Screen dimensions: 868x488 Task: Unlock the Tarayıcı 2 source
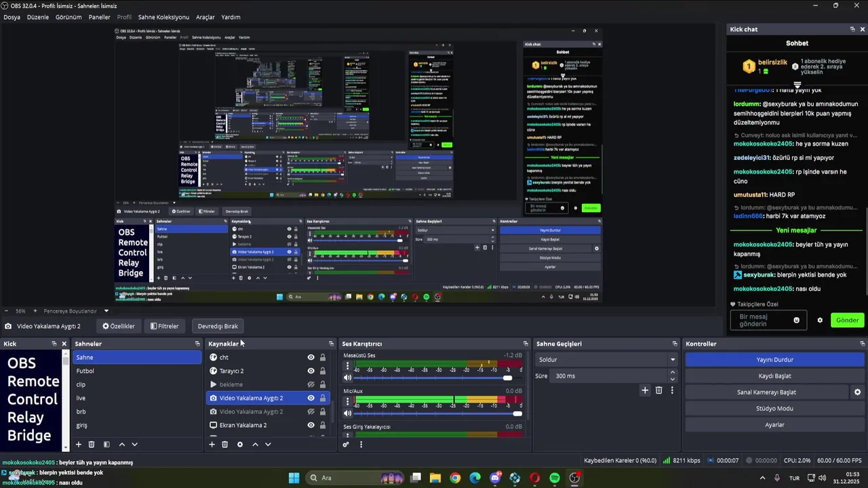pos(323,371)
